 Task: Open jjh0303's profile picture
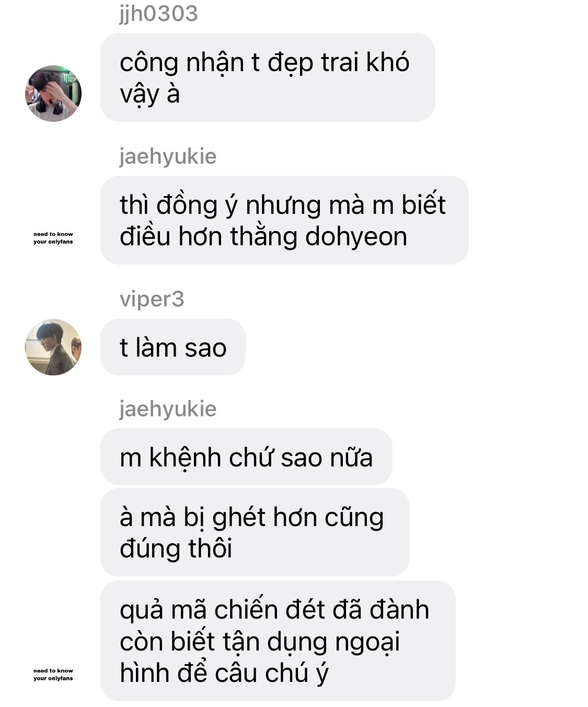[x=53, y=94]
